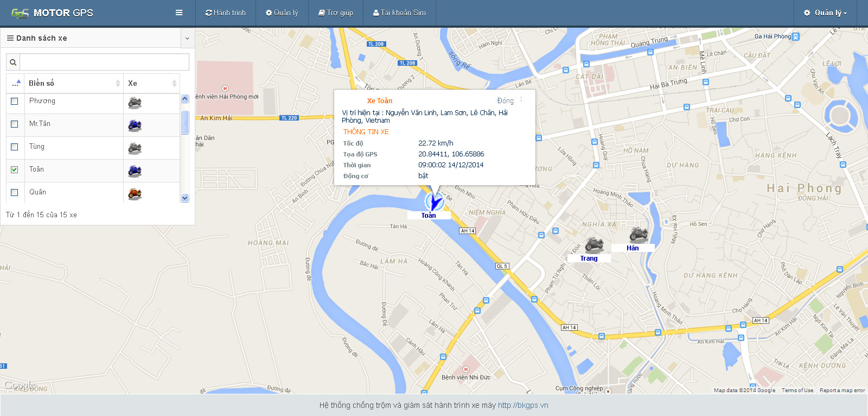
Task: Click the MOTOR GPS logo
Action: pyautogui.click(x=52, y=12)
